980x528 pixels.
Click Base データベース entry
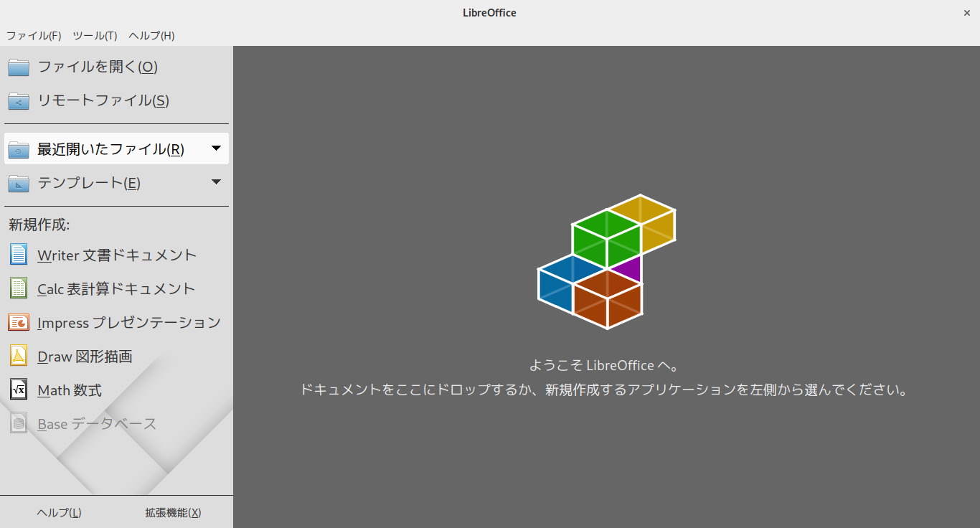pos(117,423)
